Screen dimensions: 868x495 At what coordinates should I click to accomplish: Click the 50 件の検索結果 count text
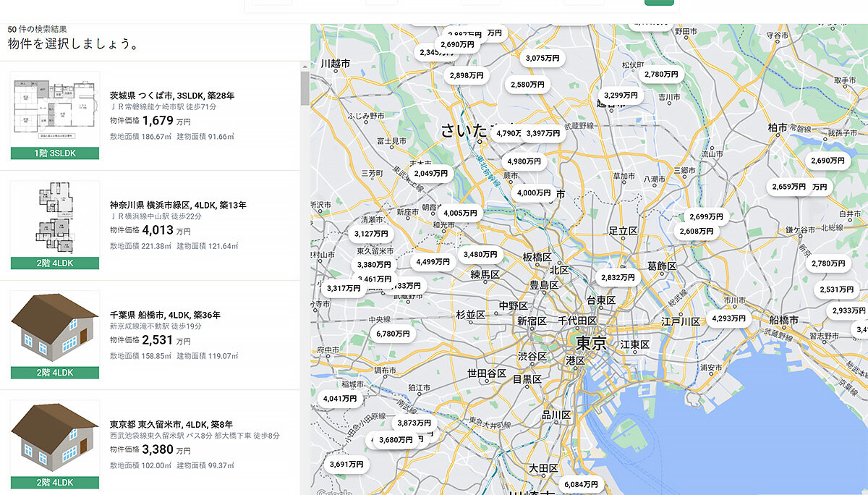(38, 29)
